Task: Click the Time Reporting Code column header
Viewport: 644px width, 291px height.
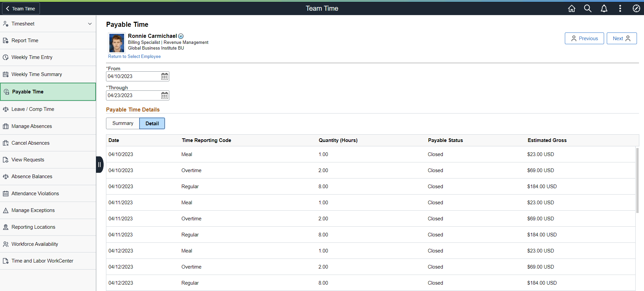Action: pyautogui.click(x=206, y=140)
